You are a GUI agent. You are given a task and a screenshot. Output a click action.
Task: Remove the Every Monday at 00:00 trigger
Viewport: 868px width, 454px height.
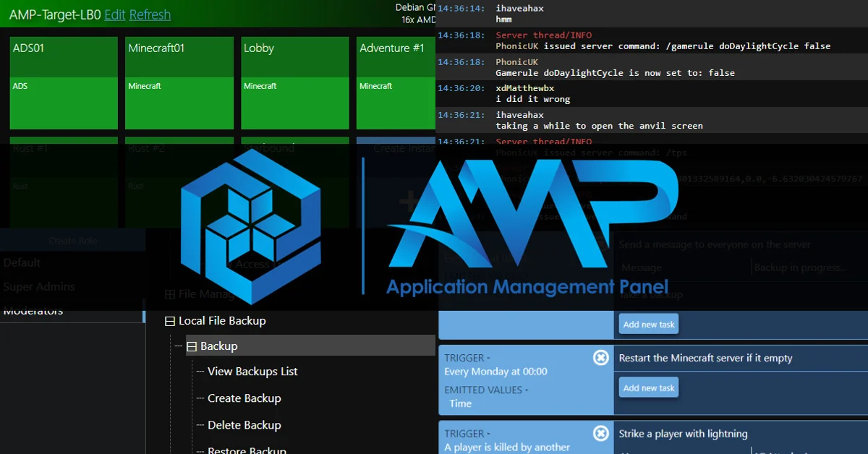click(x=601, y=357)
